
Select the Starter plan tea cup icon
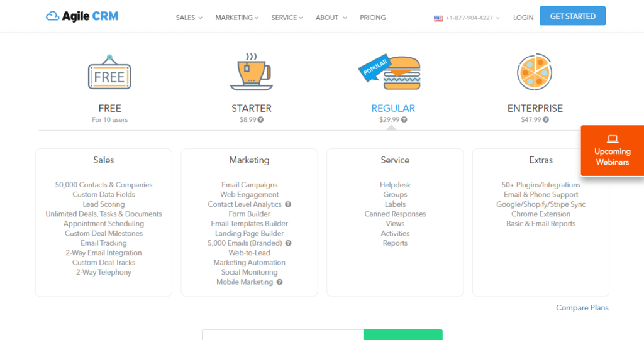pyautogui.click(x=251, y=72)
